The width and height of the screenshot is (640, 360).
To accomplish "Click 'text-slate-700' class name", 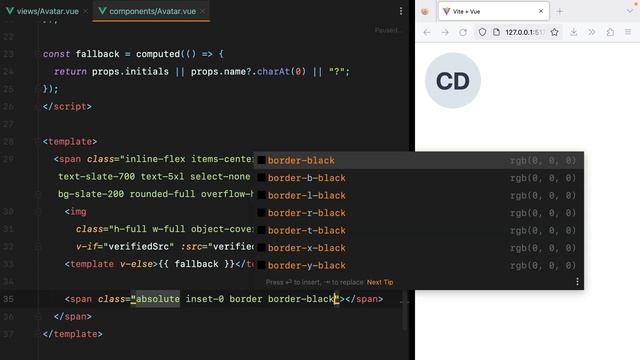I will point(96,177).
